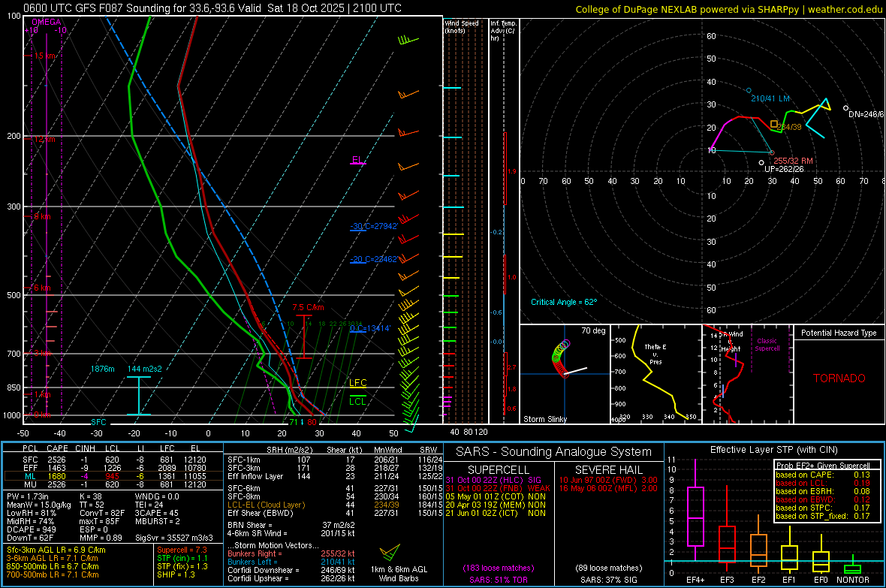The image size is (886, 588).
Task: Select the 20 Apr 03 19Z (MEM) match
Action: coord(496,505)
